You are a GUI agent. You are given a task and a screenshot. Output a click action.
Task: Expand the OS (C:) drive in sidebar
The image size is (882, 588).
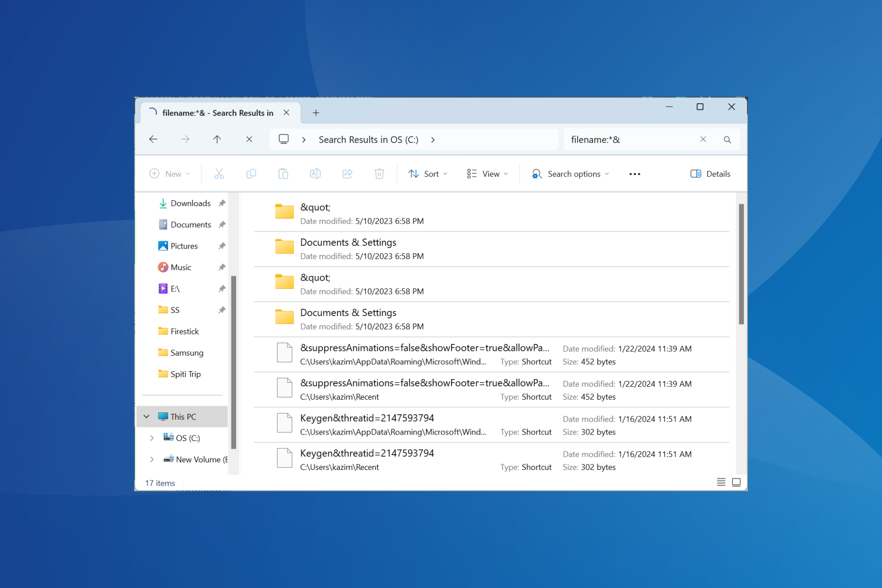(152, 438)
